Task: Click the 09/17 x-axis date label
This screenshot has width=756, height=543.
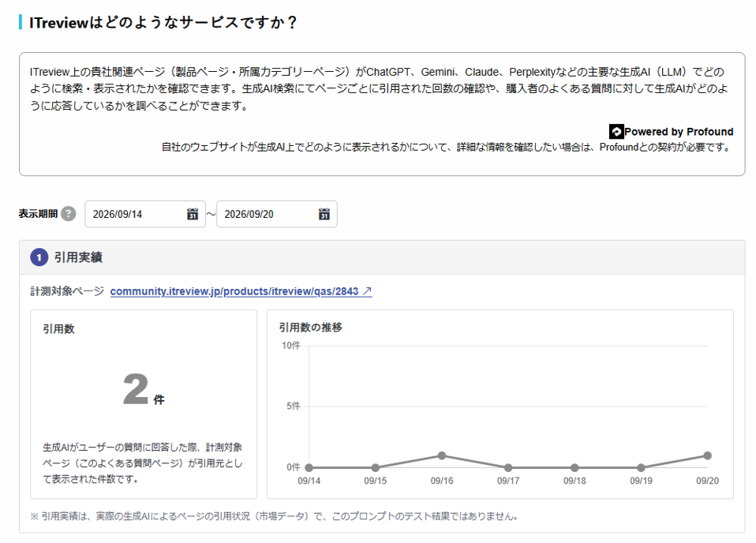Action: [508, 481]
